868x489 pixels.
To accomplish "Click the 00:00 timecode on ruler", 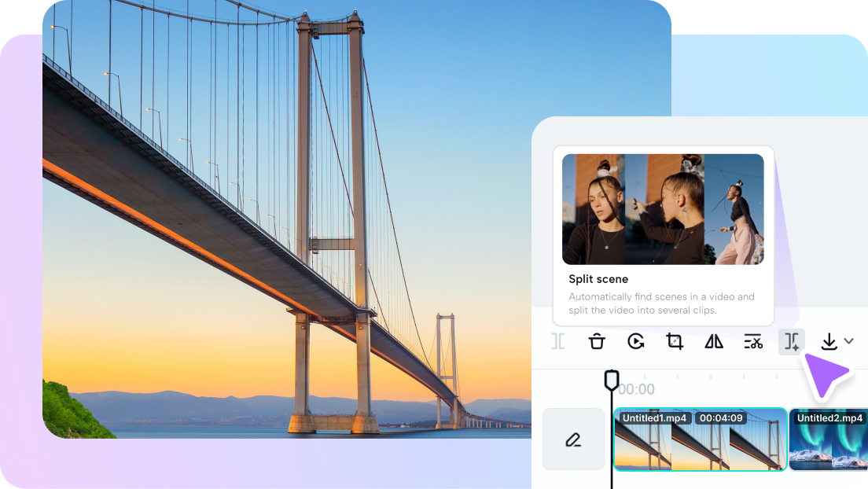I will click(x=637, y=389).
